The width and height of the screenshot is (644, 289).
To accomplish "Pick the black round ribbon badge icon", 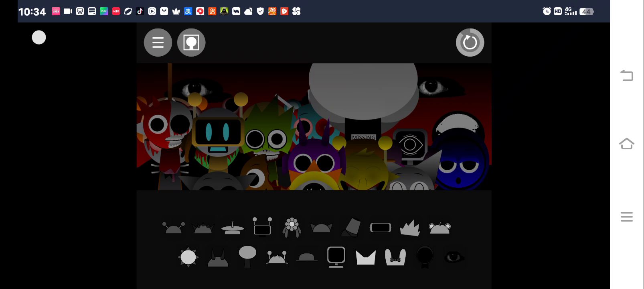I will coord(425,256).
